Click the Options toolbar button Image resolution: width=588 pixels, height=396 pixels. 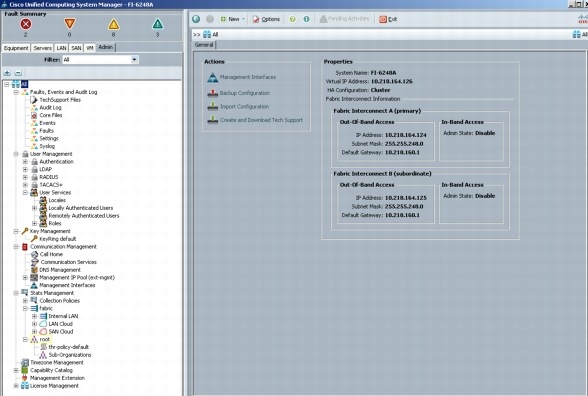(266, 19)
